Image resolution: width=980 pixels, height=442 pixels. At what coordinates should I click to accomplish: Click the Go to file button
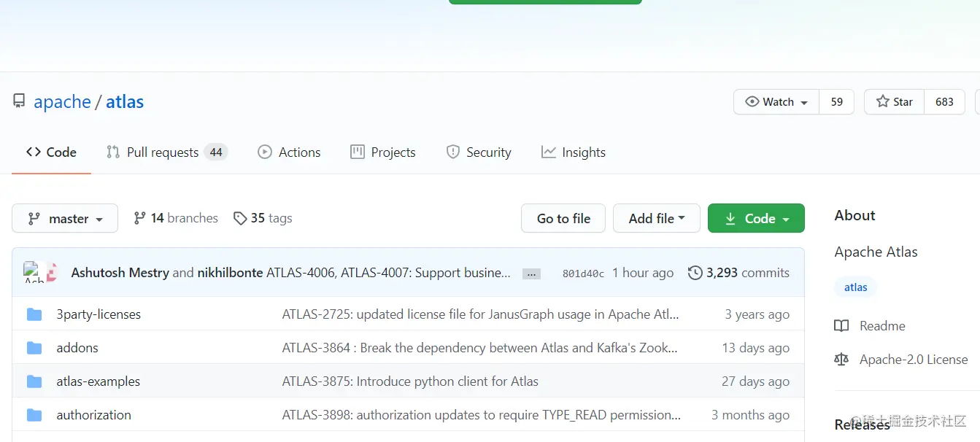[x=563, y=218]
